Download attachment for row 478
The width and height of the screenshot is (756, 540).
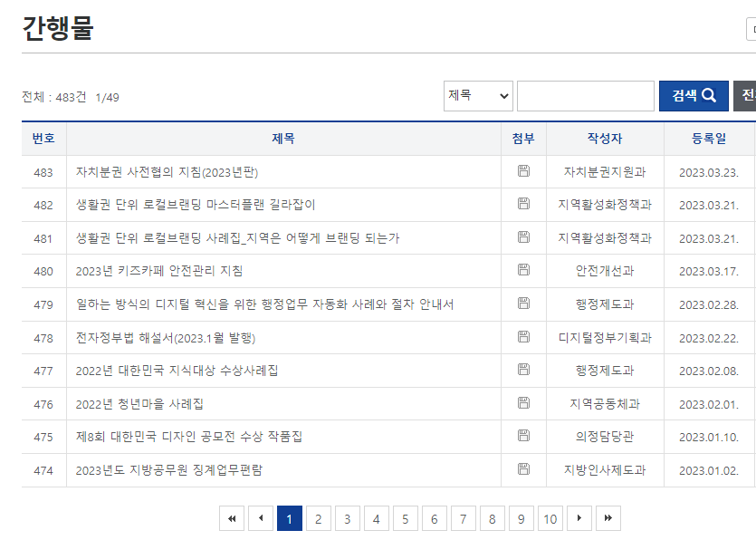tap(523, 336)
